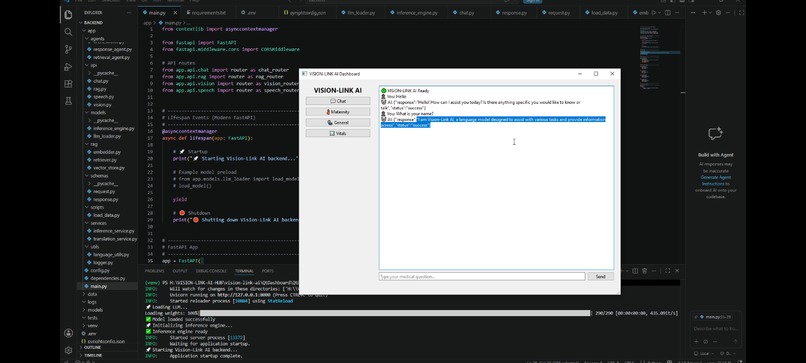Expand the tests folder in explorer
The width and height of the screenshot is (806, 363).
109,318
